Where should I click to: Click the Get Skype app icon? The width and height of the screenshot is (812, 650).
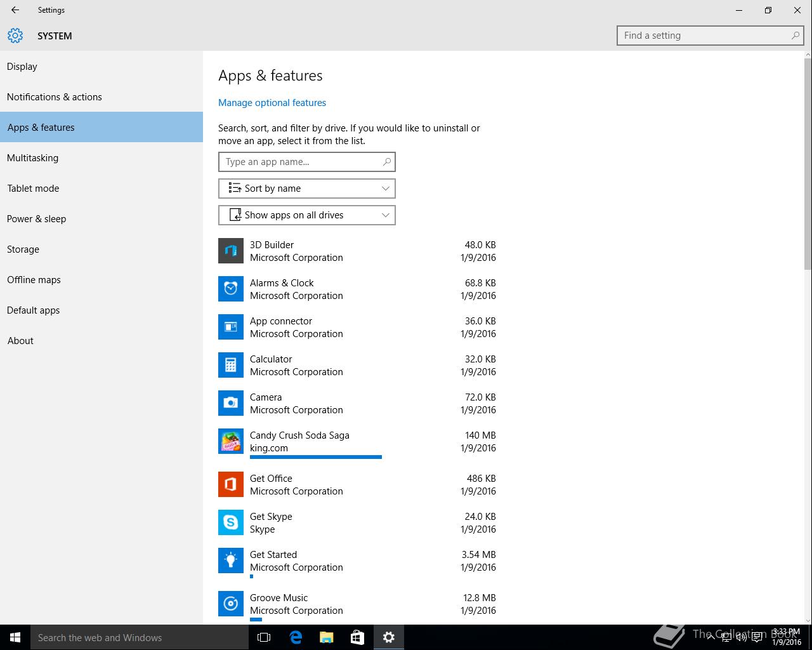[x=231, y=522]
